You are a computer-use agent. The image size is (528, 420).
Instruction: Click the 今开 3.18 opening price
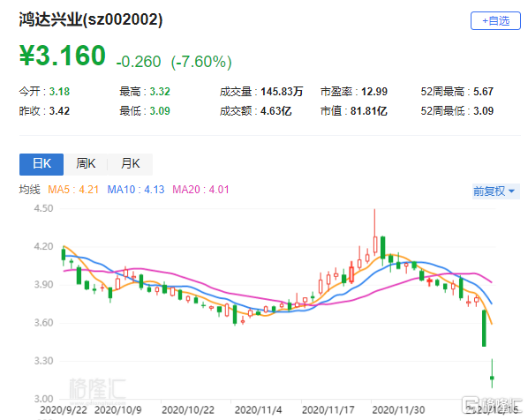pos(44,92)
